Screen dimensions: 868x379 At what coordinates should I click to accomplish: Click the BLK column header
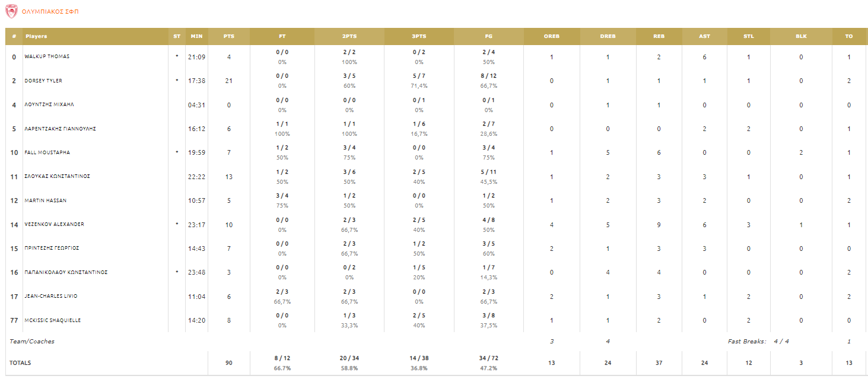(x=801, y=36)
